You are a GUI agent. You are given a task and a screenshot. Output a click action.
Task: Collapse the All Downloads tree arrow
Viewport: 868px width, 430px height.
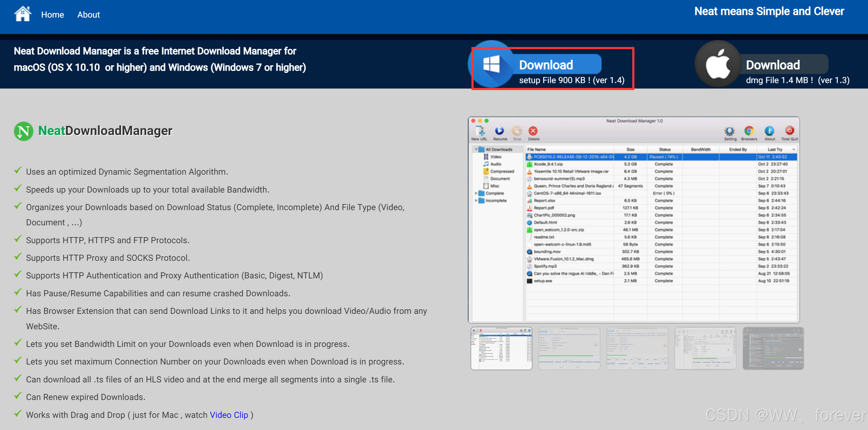(476, 149)
